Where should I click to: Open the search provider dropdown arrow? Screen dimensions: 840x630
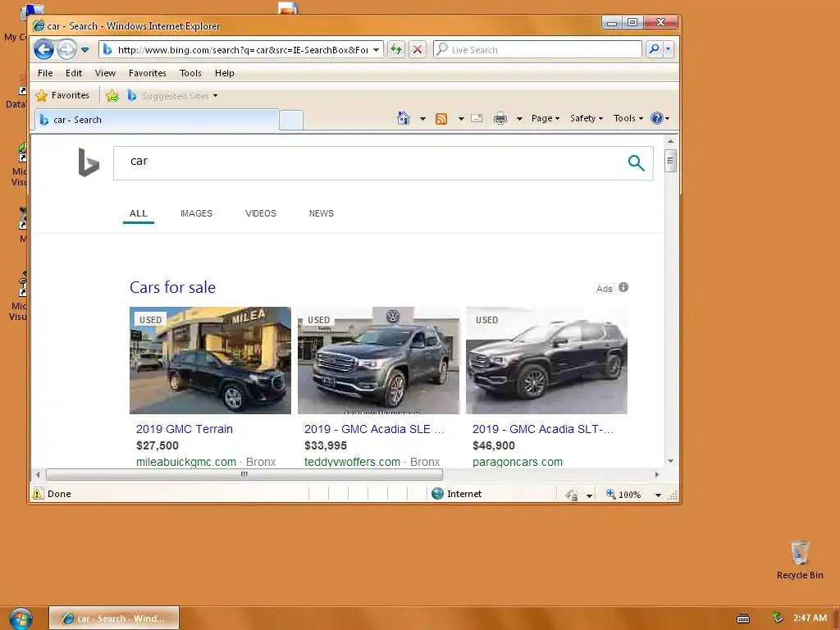pyautogui.click(x=668, y=49)
